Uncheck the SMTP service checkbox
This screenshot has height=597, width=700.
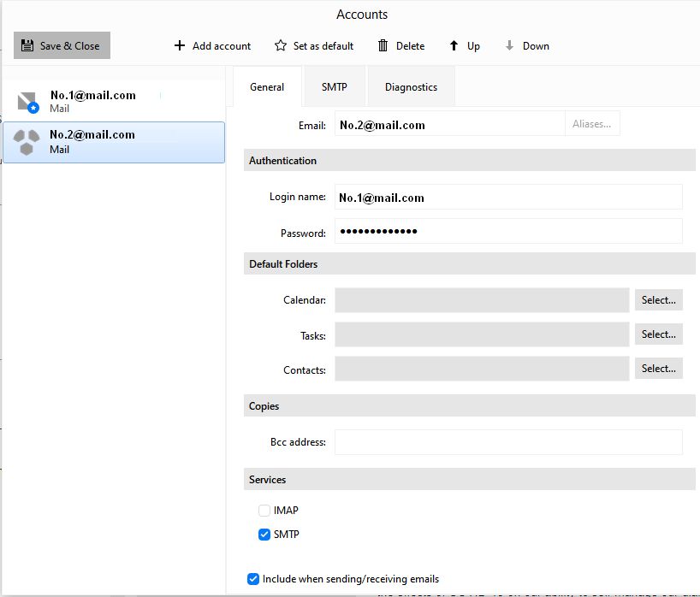point(264,535)
